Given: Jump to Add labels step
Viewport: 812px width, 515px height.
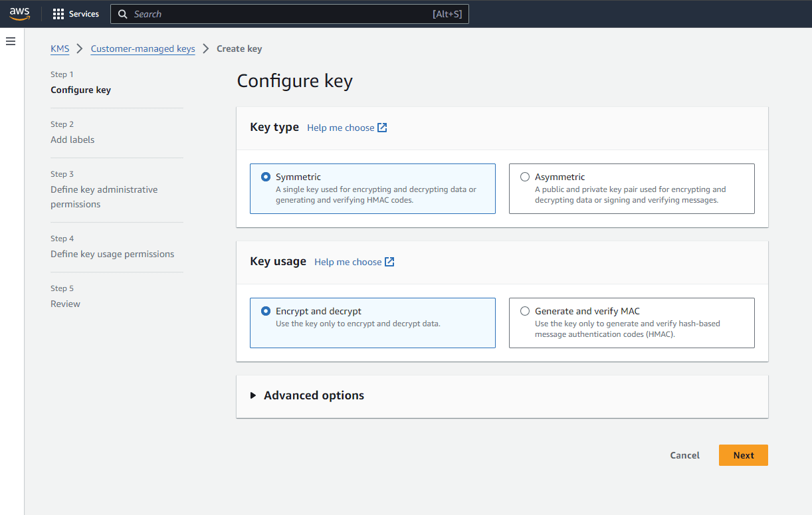Looking at the screenshot, I should [x=72, y=140].
